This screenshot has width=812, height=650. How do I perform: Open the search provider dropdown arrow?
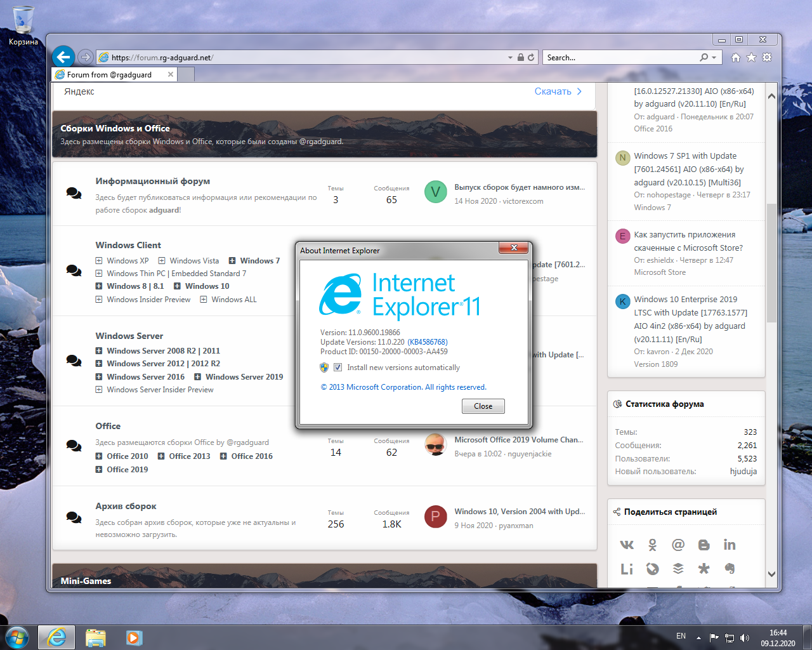(714, 57)
